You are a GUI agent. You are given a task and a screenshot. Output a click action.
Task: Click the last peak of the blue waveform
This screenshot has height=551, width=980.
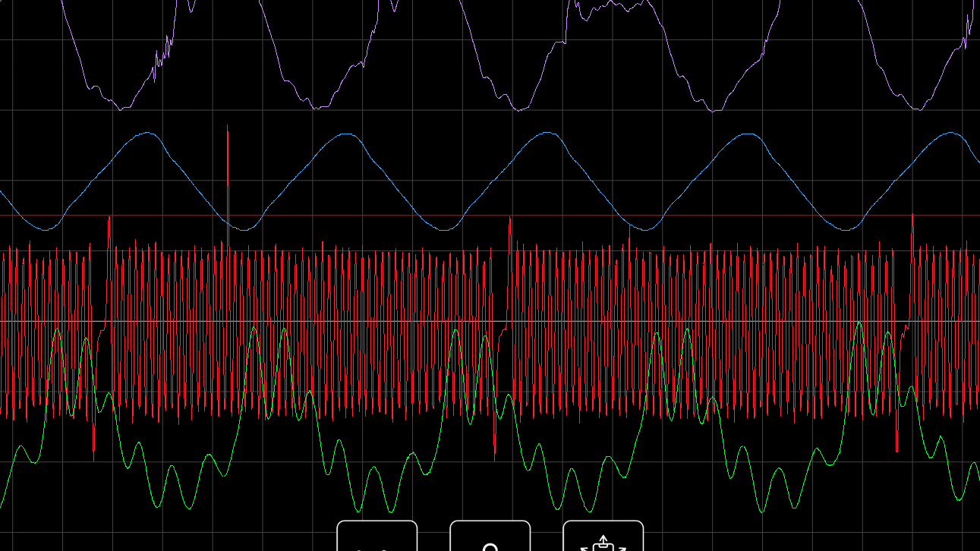tap(952, 133)
